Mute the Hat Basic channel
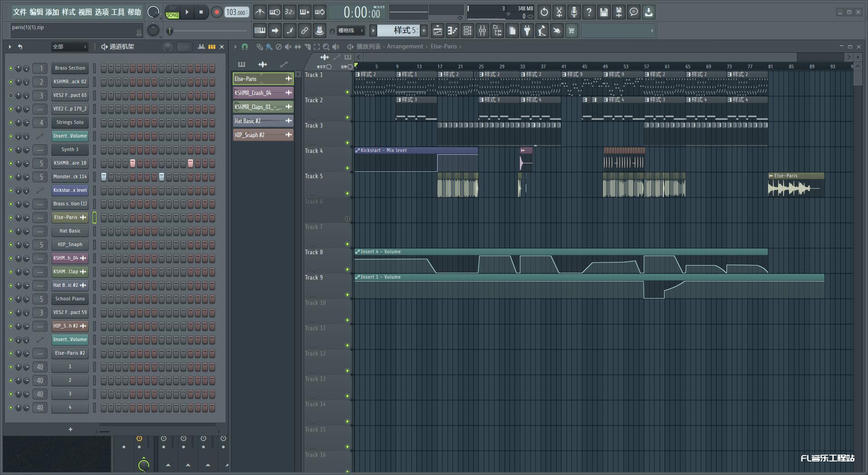868x475 pixels. [x=11, y=231]
